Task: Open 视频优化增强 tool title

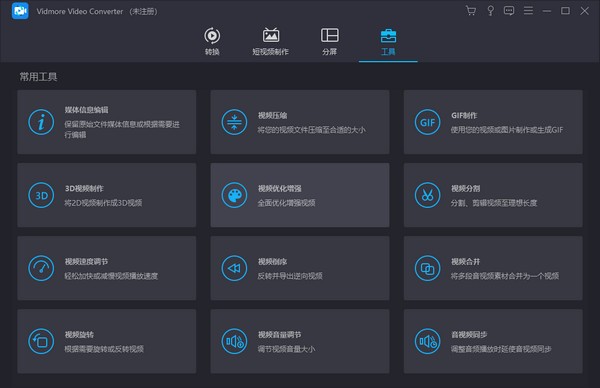Action: pyautogui.click(x=280, y=188)
